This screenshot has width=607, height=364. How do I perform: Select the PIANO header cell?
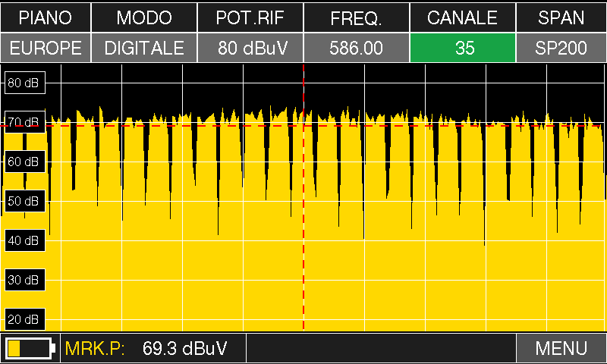tap(46, 17)
